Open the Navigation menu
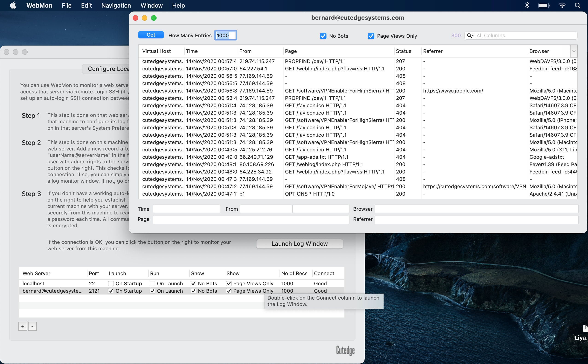588x364 pixels. pos(116,5)
